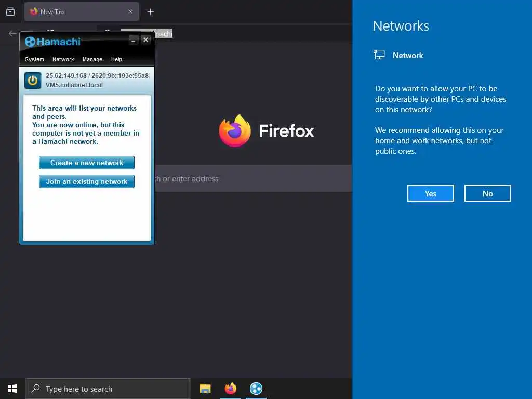Viewport: 532px width, 399px height.
Task: Close the New Tab in Firefox
Action: point(130,11)
